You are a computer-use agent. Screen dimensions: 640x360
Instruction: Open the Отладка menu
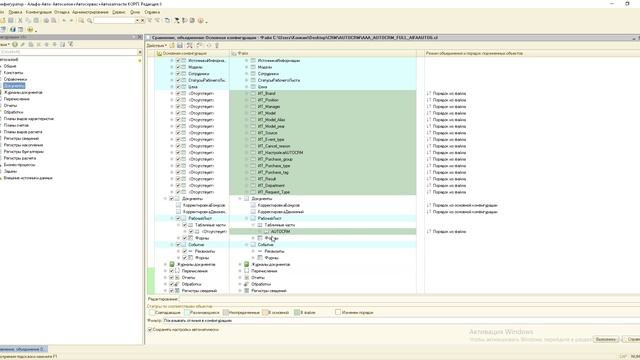pos(62,12)
